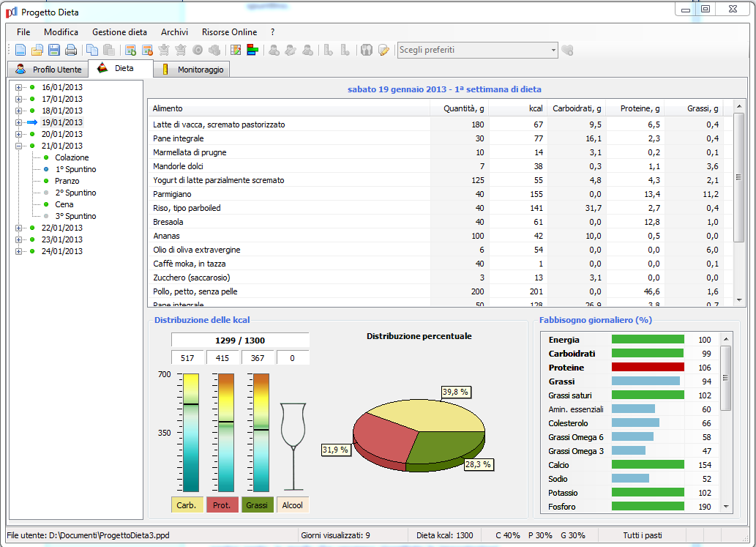
Task: Switch to the Profilo Utente tab
Action: click(x=48, y=69)
